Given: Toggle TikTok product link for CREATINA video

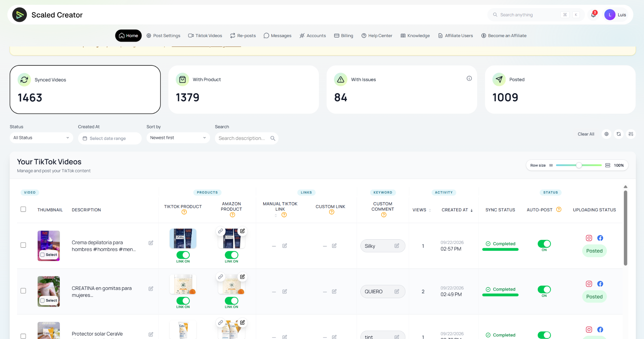Looking at the screenshot, I should pos(183,301).
